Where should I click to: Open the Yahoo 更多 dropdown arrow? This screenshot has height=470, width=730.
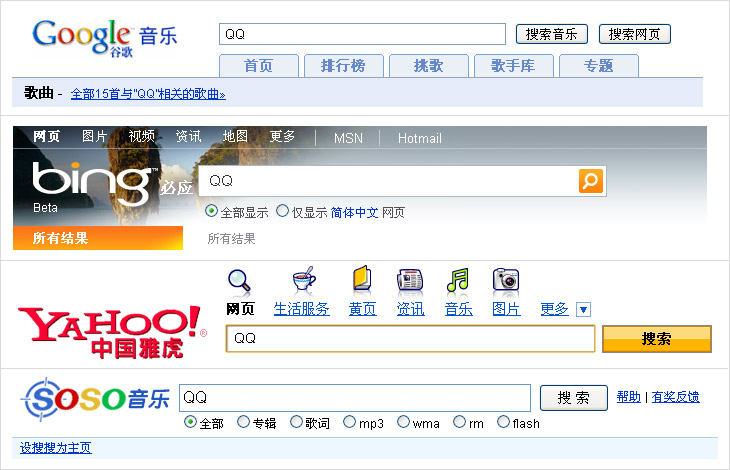pyautogui.click(x=583, y=309)
